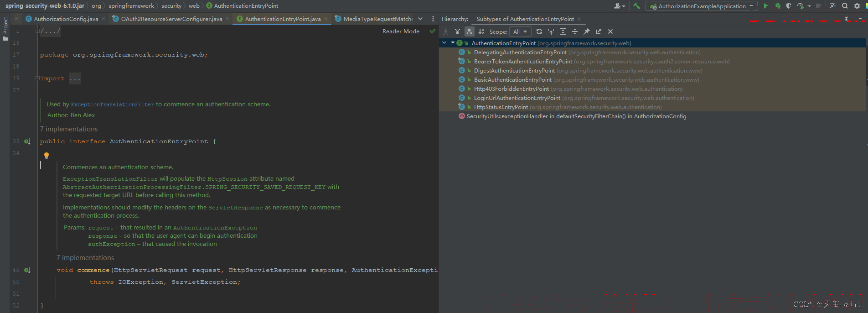Click '7 implementations' hint above interface

(69, 129)
